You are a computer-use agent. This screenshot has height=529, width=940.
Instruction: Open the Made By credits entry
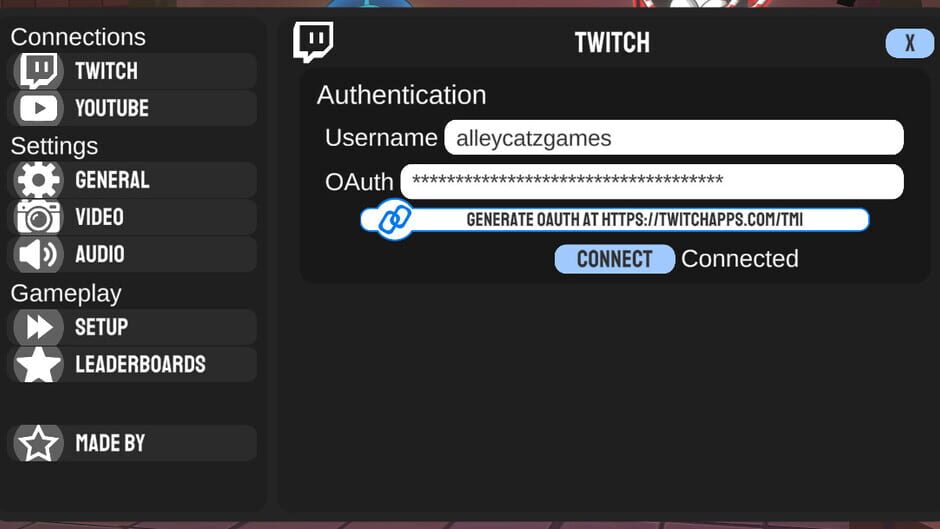[132, 443]
